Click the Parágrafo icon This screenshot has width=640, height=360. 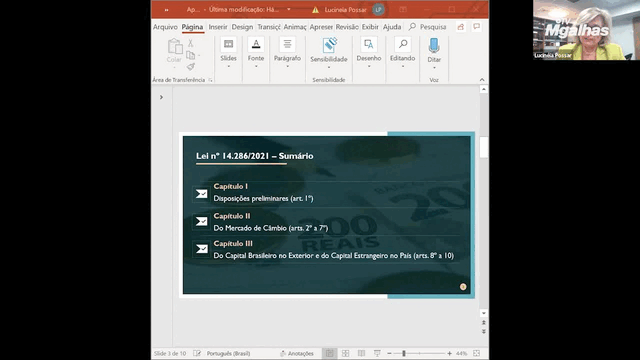point(287,44)
